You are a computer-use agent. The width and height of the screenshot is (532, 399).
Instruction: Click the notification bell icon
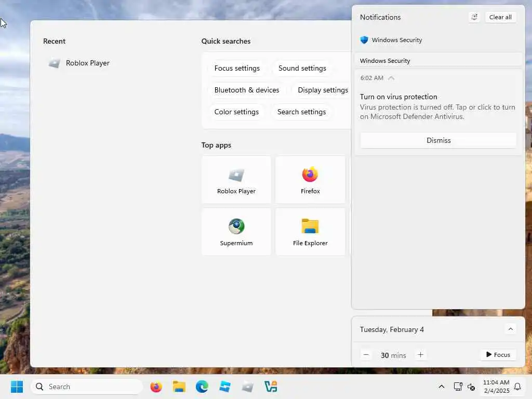517,387
